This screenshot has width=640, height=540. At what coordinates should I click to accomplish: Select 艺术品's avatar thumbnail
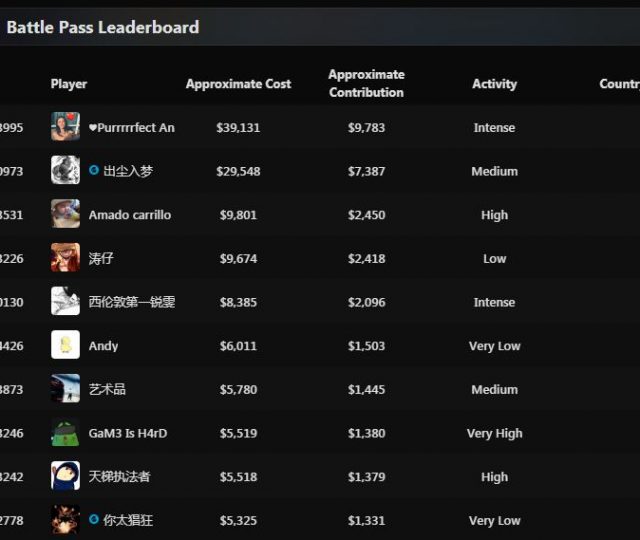[x=65, y=389]
